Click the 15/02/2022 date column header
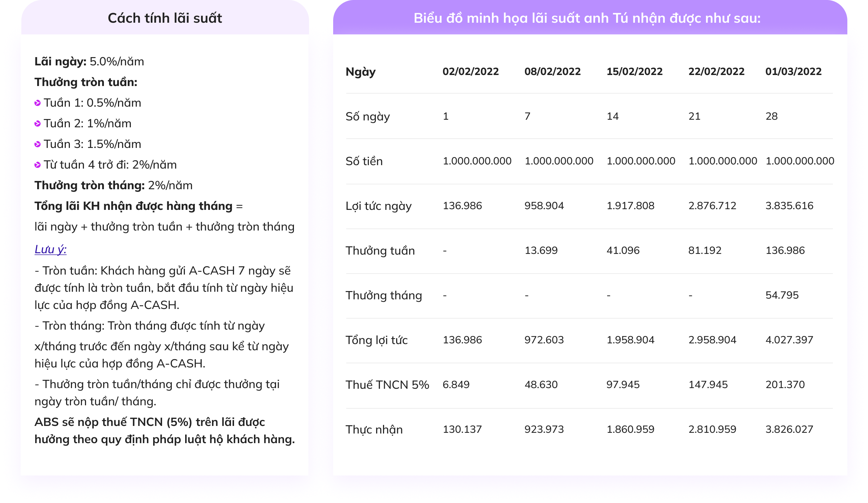868x503 pixels. coord(634,71)
